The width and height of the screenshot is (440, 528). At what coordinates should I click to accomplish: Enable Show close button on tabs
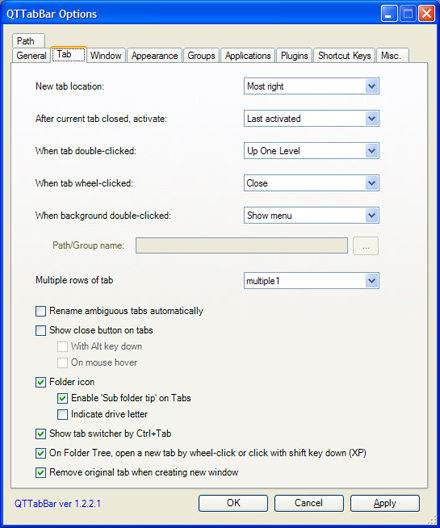point(41,330)
